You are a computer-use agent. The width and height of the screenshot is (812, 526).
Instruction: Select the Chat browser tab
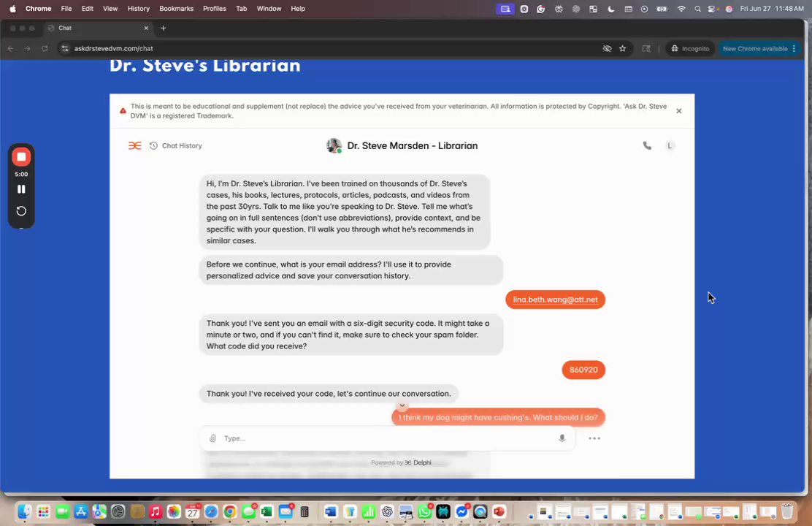(x=99, y=28)
